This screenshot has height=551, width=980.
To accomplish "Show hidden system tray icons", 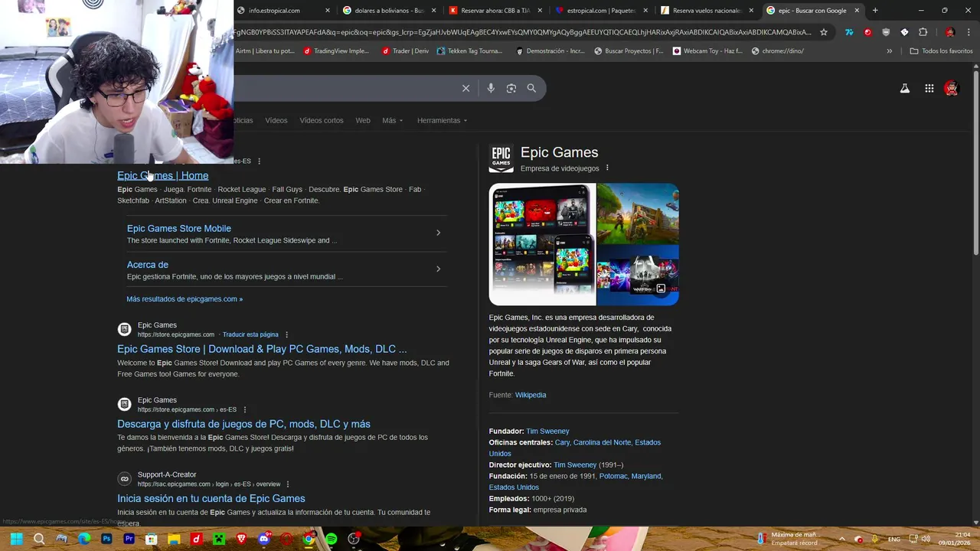I will point(843,539).
